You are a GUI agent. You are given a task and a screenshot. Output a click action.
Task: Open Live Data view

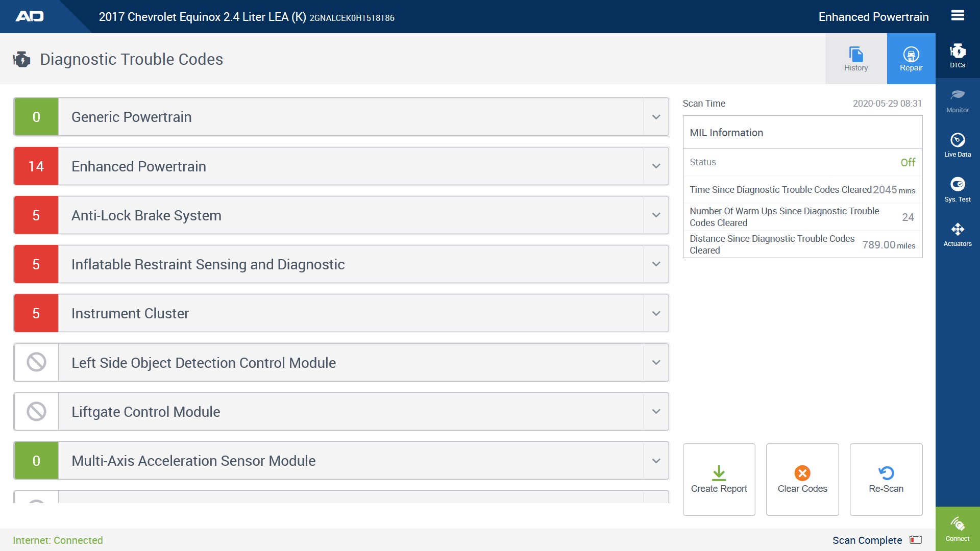[x=958, y=144]
